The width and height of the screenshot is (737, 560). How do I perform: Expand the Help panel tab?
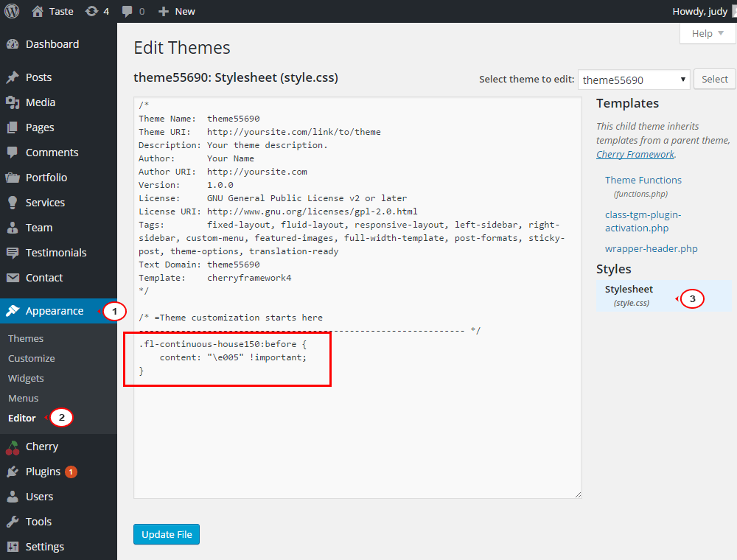pos(708,33)
